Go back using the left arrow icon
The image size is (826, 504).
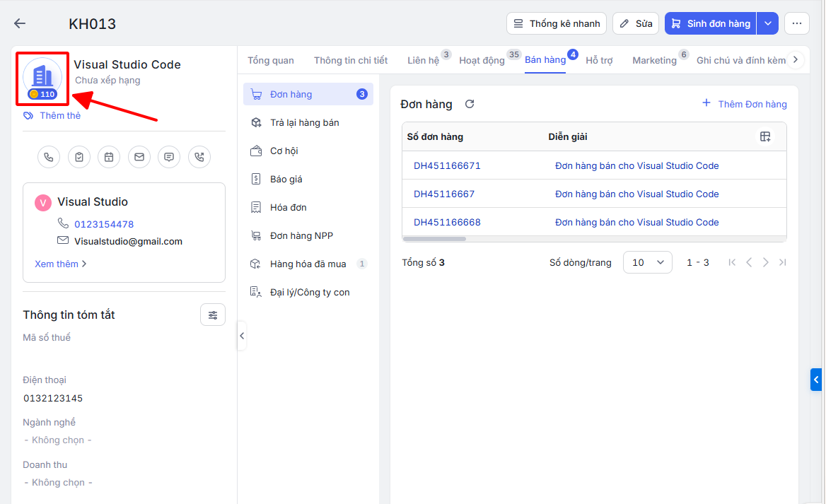(20, 23)
